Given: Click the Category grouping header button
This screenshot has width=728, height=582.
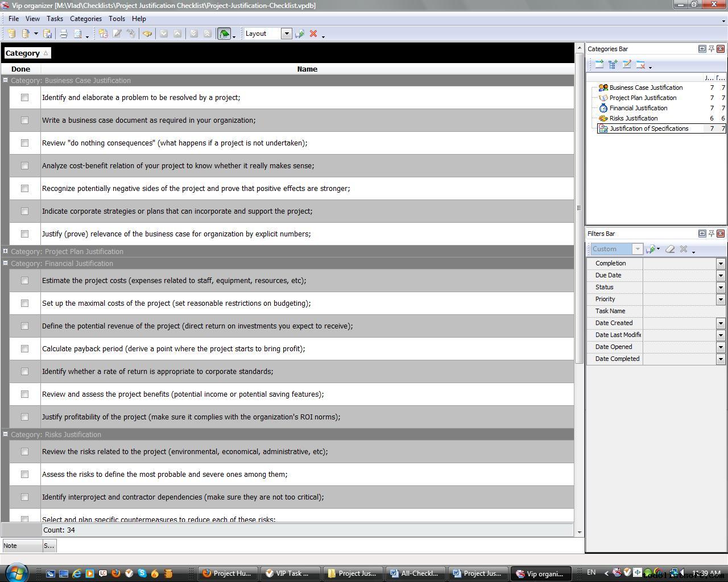Looking at the screenshot, I should point(27,53).
